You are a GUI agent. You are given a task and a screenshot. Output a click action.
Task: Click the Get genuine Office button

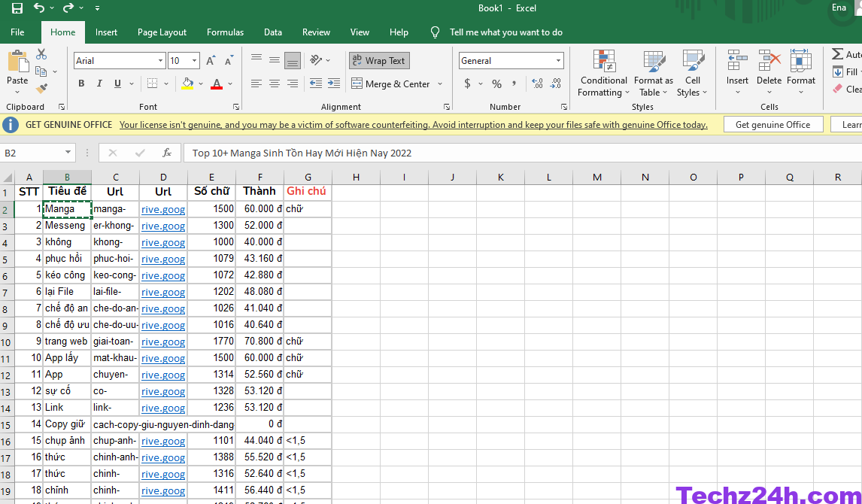click(x=773, y=125)
